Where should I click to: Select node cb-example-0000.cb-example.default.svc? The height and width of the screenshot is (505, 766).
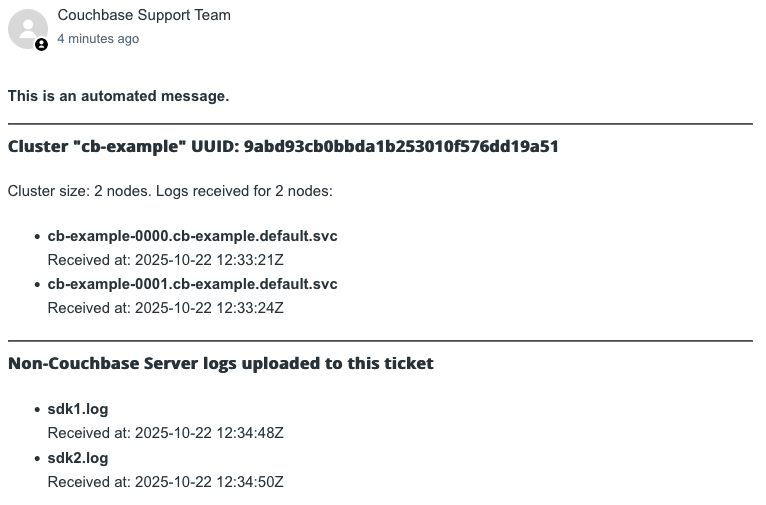coord(192,236)
